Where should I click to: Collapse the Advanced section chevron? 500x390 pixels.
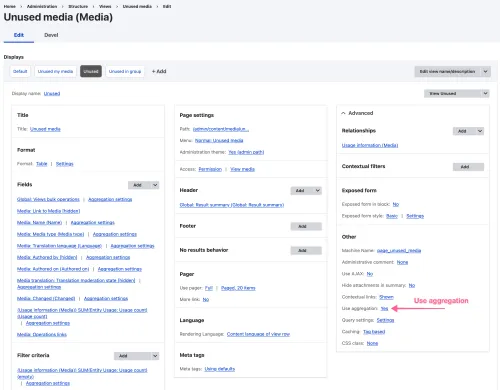[x=343, y=113]
